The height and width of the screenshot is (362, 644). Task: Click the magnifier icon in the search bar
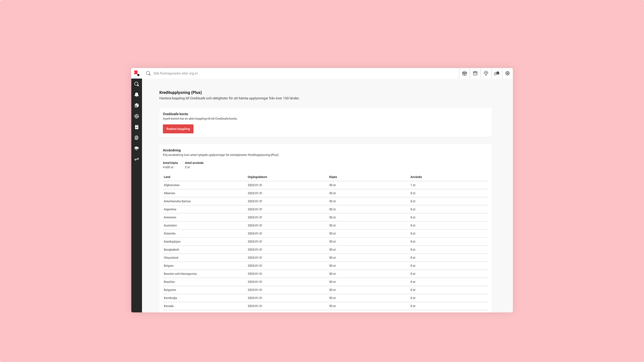[x=148, y=73]
